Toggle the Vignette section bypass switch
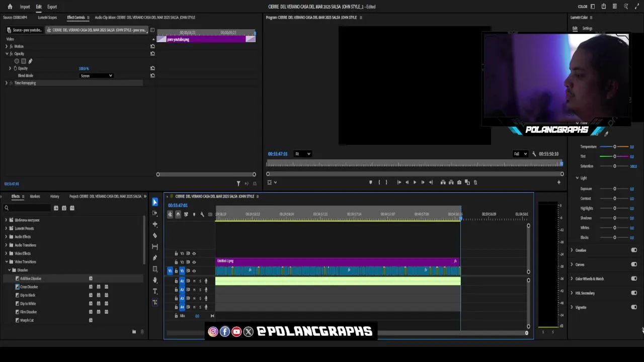 [634, 307]
